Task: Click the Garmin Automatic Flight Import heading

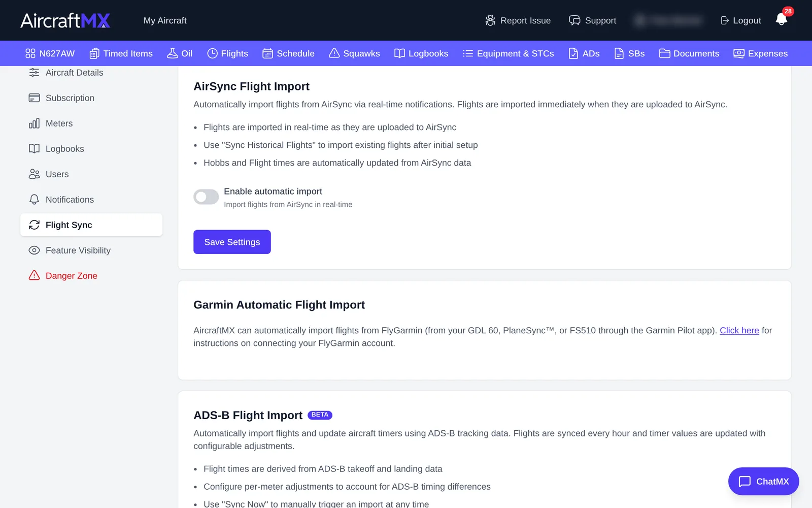Action: pos(279,305)
